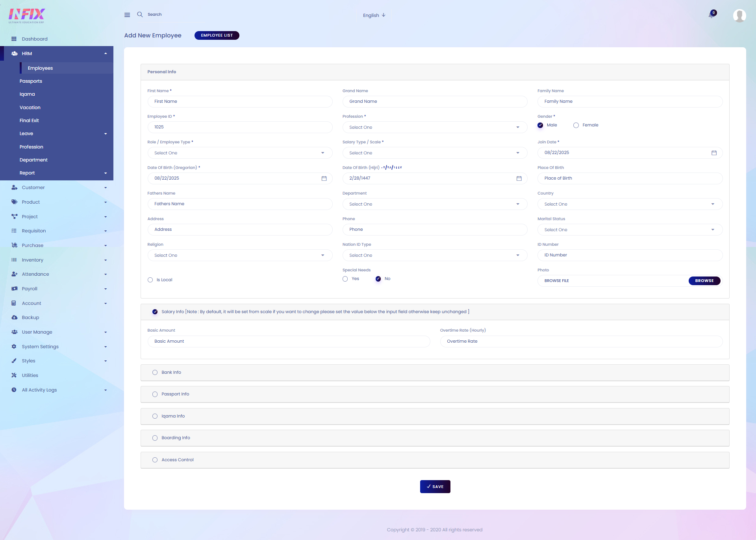
Task: Open Hijri birth date calendar icon
Action: pos(519,178)
